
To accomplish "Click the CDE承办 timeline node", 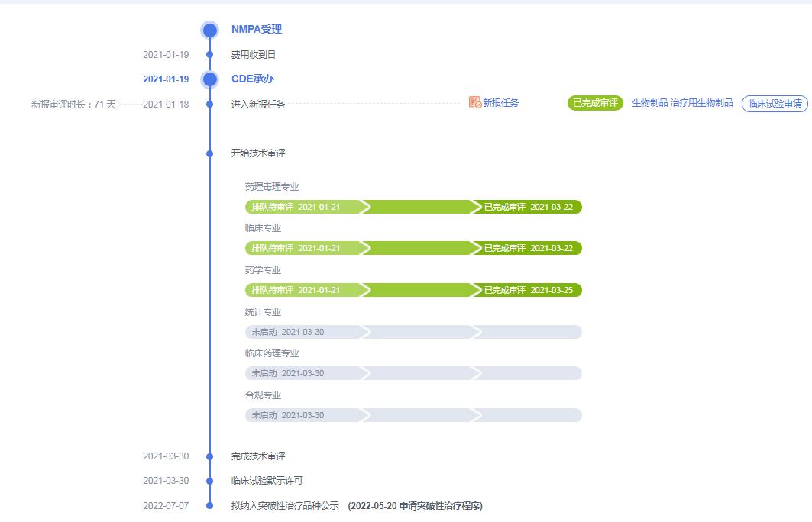I will (209, 79).
